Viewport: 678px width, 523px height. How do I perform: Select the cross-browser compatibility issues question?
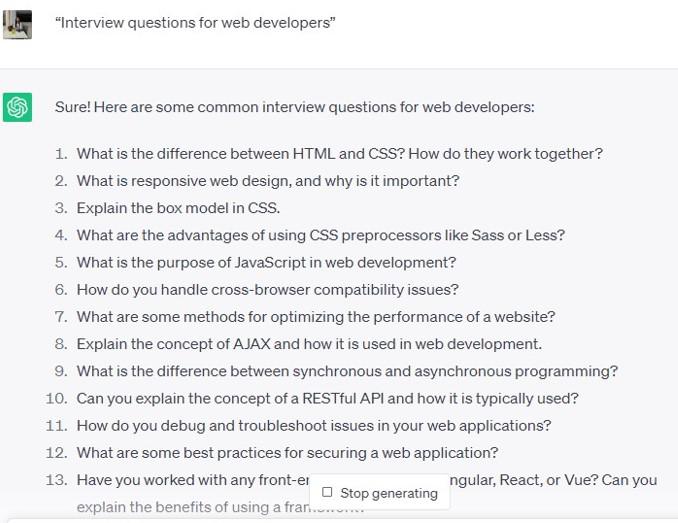click(267, 289)
